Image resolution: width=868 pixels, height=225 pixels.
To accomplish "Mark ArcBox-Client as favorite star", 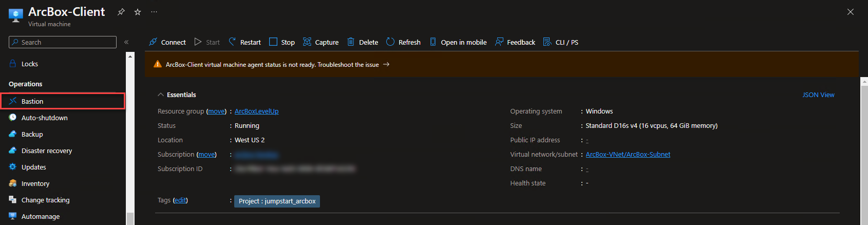I will coord(138,12).
